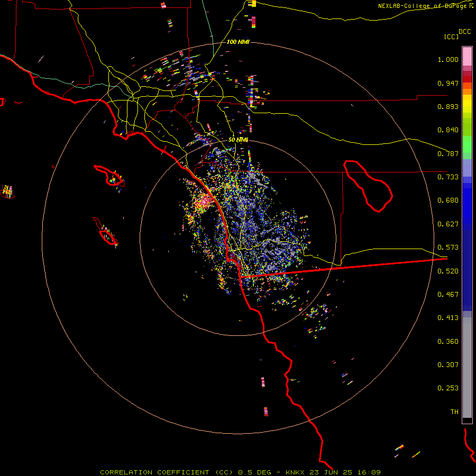Viewport: 476px width, 476px height.
Task: Click the 23 JUN 25 date text
Action: [331, 472]
